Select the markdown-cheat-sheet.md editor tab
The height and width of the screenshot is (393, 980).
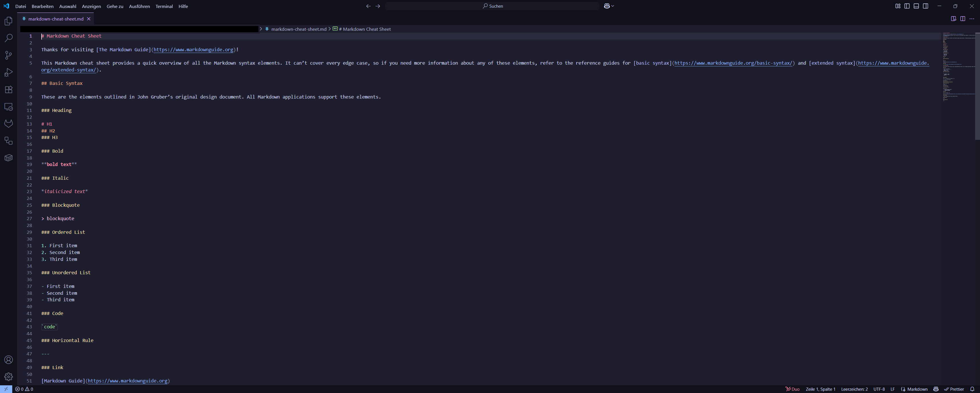56,19
